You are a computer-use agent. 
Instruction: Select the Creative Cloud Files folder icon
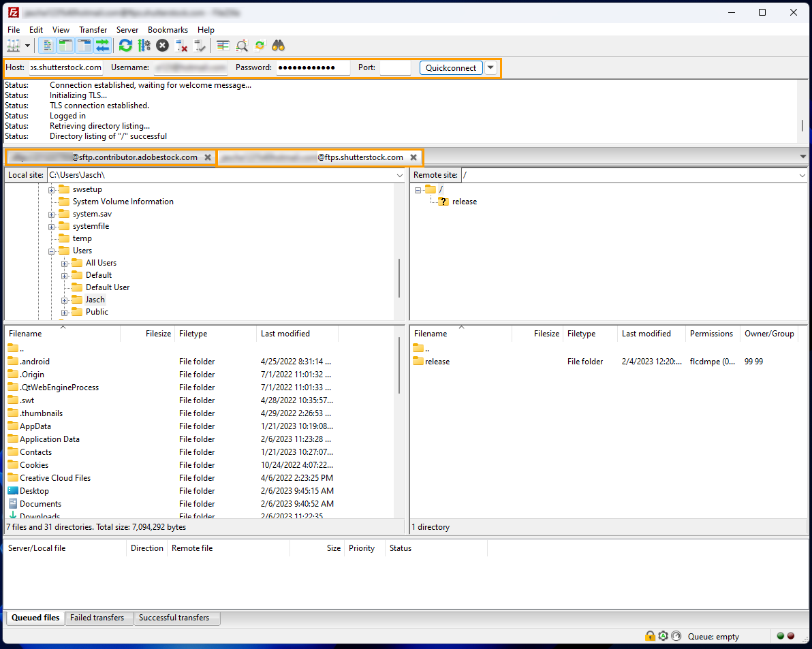[13, 477]
